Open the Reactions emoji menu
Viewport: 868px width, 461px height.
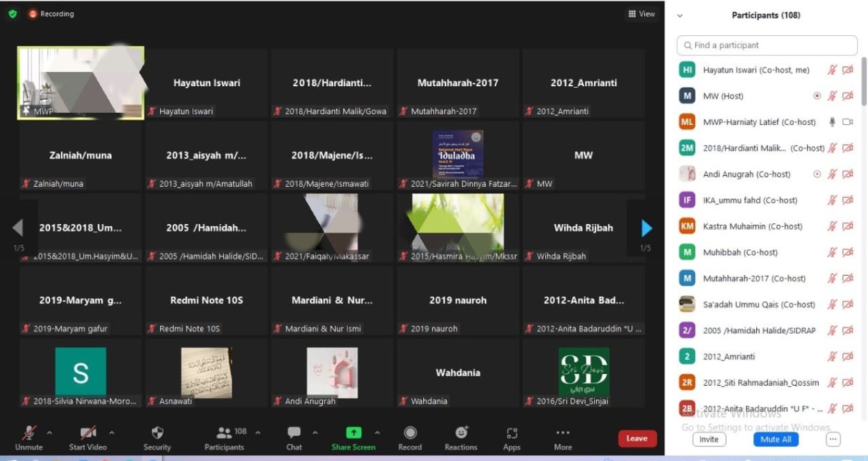461,437
